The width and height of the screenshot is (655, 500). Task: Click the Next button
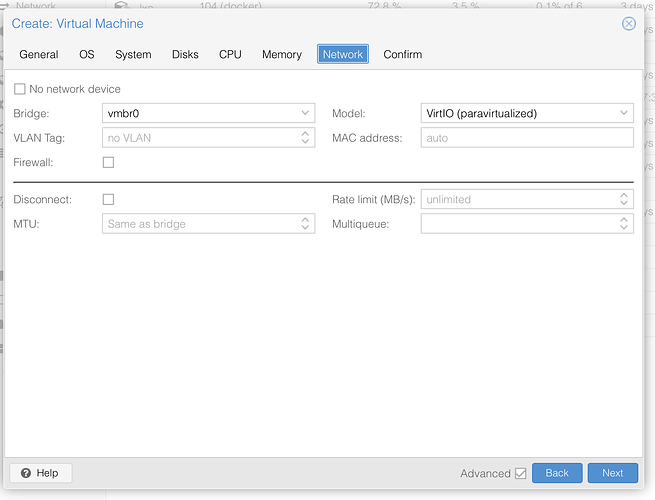click(612, 473)
